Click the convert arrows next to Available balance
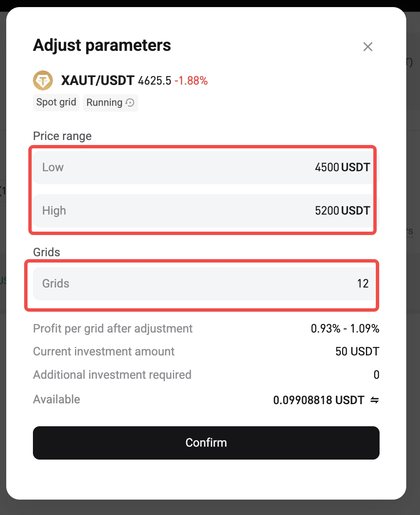 tap(375, 400)
